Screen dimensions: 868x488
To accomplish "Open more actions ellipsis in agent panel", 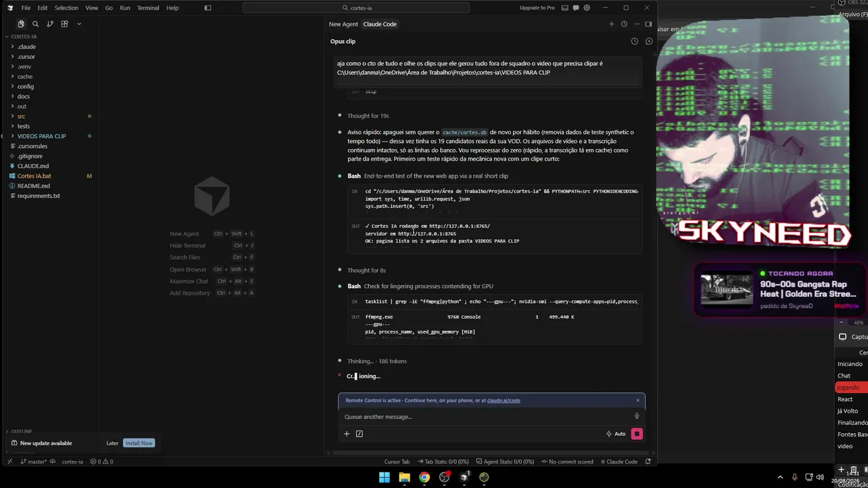I will pyautogui.click(x=636, y=24).
